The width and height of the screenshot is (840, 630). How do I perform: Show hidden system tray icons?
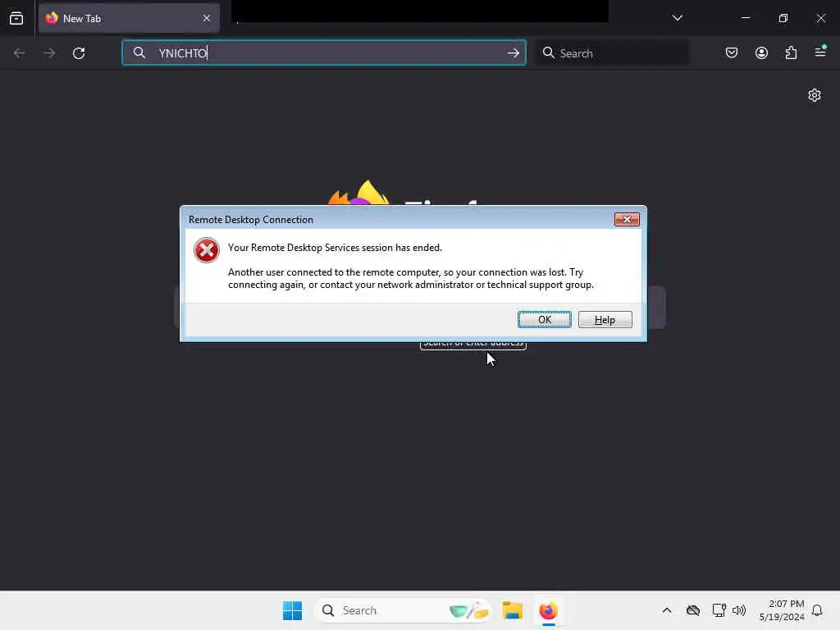click(x=667, y=610)
